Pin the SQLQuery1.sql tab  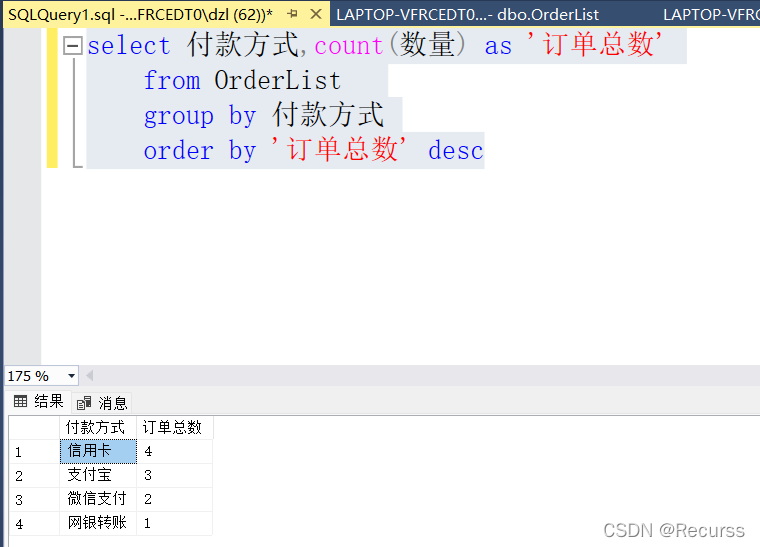(x=292, y=15)
